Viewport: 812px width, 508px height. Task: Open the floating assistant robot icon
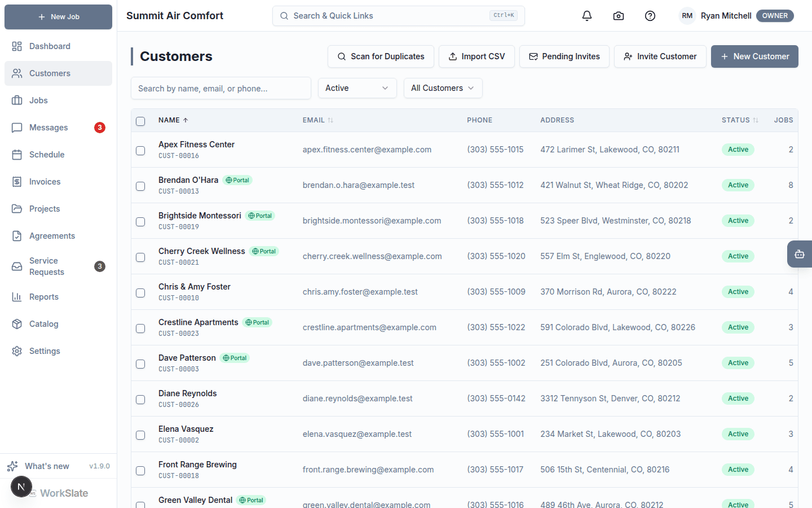800,254
